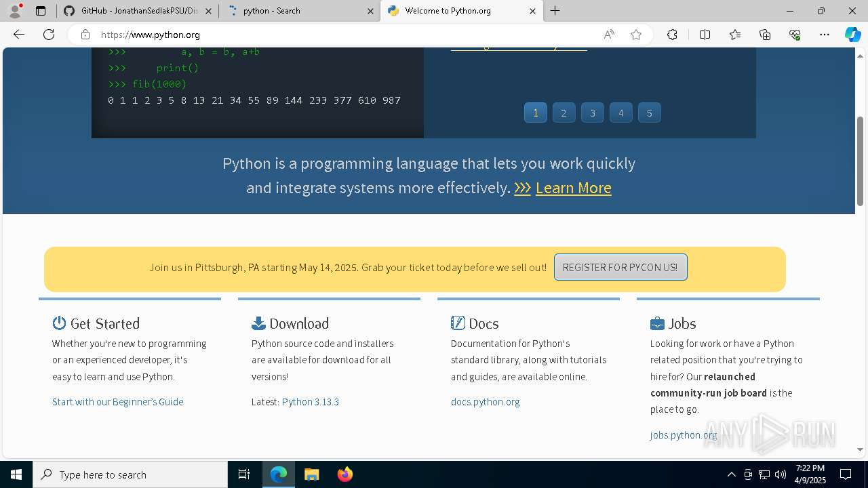
Task: Click the Jobs heading
Action: click(x=682, y=323)
